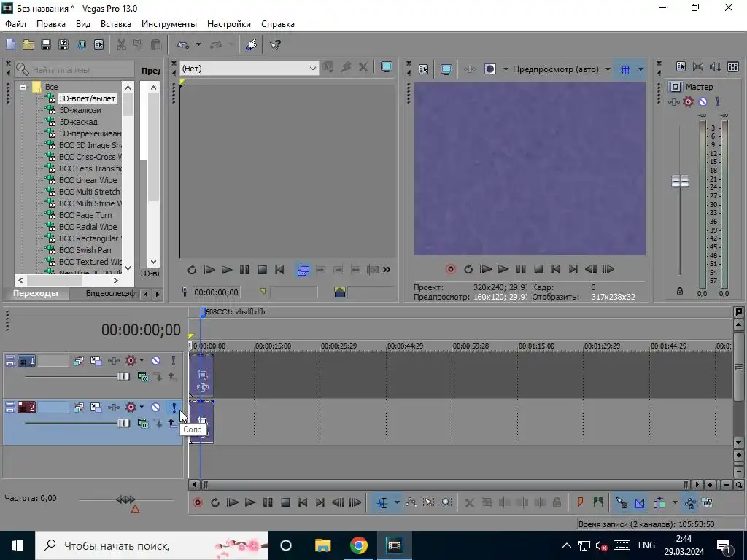Image resolution: width=747 pixels, height=560 pixels.
Task: Open the Правка menu
Action: pos(51,24)
